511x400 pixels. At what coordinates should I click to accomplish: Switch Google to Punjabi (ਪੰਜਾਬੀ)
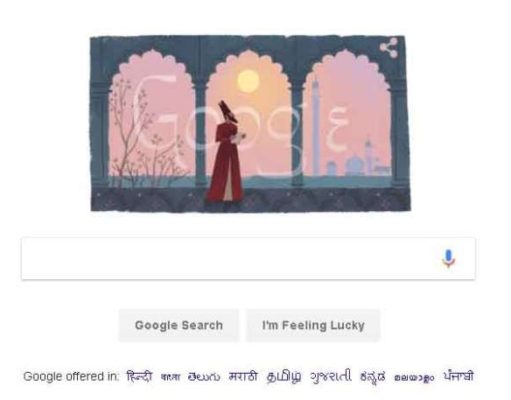coord(458,376)
